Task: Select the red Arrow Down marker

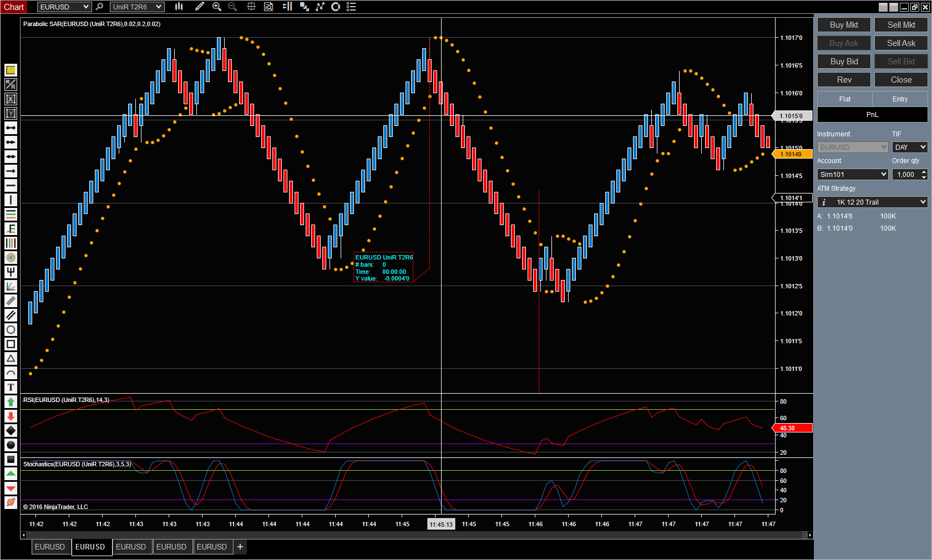Action: [11, 416]
